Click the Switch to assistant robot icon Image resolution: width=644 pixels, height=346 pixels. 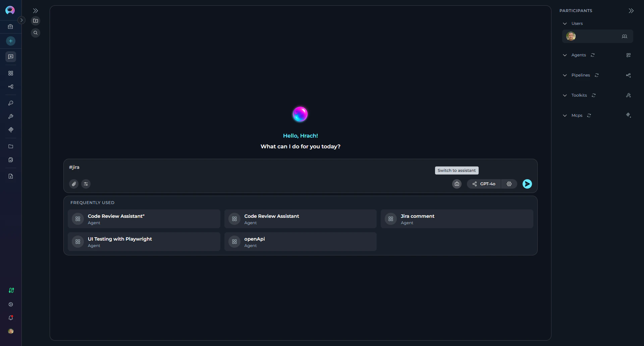(457, 184)
